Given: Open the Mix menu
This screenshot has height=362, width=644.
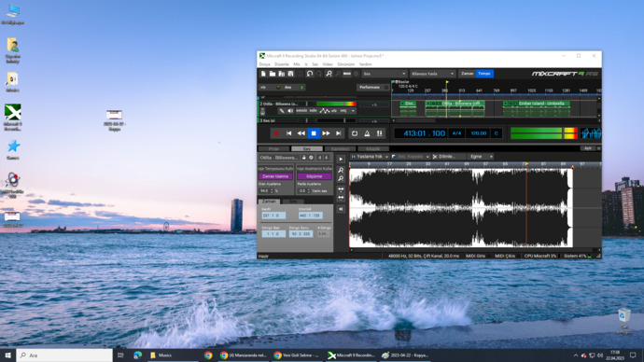Looking at the screenshot, I should [x=297, y=64].
